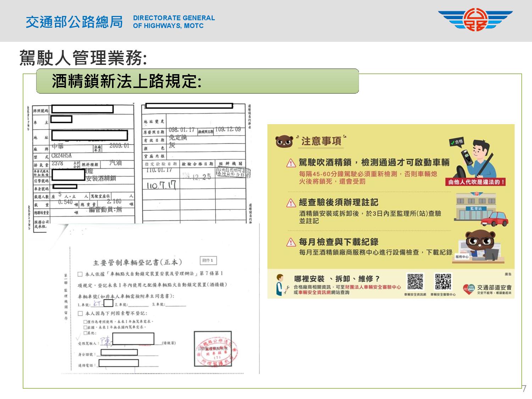Tick the 本人因為下列因素暫不登記 checkbox
The height and width of the screenshot is (399, 532).
(x=80, y=314)
